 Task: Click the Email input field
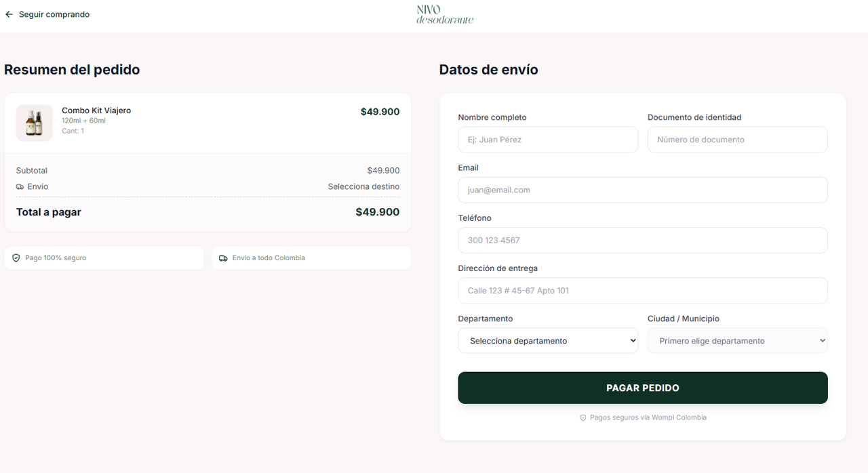(643, 190)
